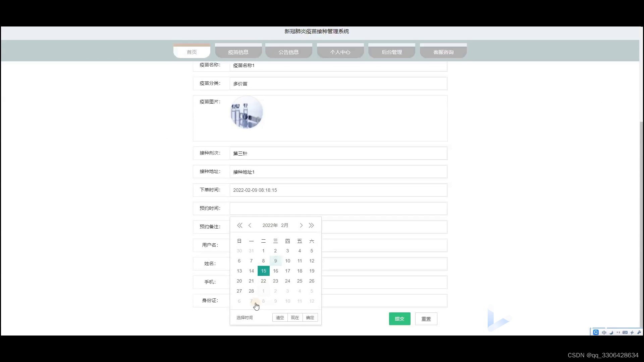Viewport: 644px width, 362px height.
Task: Choose date 19 in the calendar
Action: [x=312, y=271]
